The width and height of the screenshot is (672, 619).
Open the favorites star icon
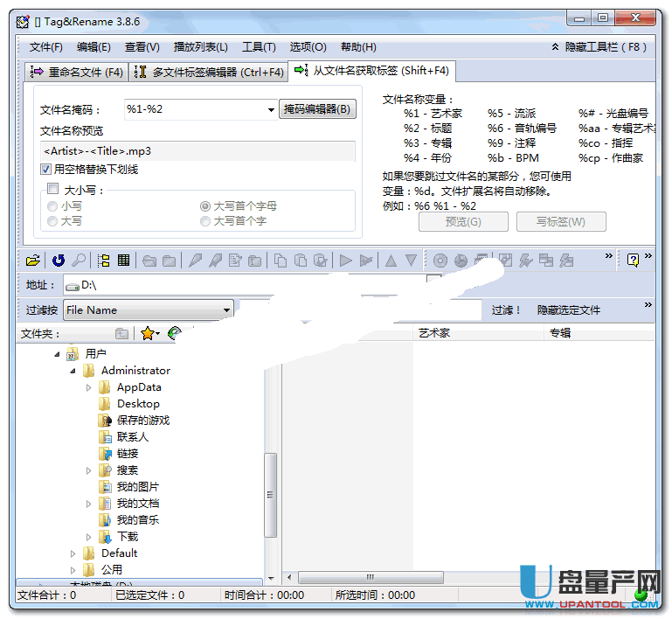click(x=148, y=333)
